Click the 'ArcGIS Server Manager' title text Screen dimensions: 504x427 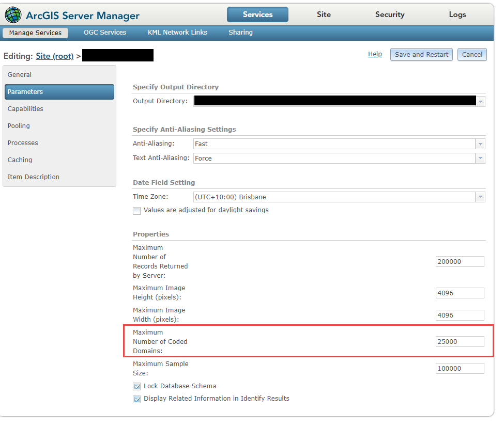83,15
